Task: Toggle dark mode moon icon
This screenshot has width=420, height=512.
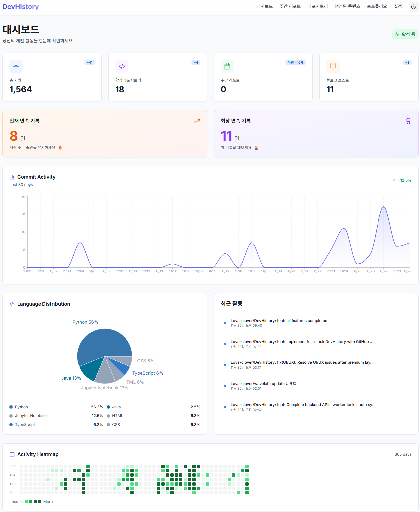Action: 413,7
